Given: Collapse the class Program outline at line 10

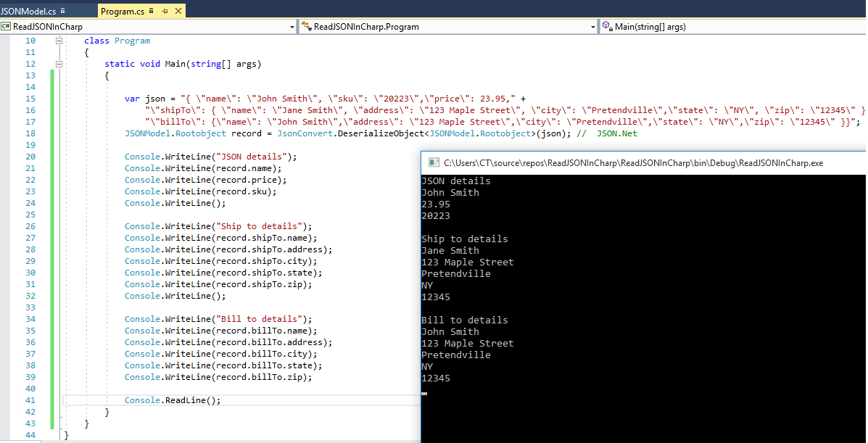Looking at the screenshot, I should [x=59, y=41].
